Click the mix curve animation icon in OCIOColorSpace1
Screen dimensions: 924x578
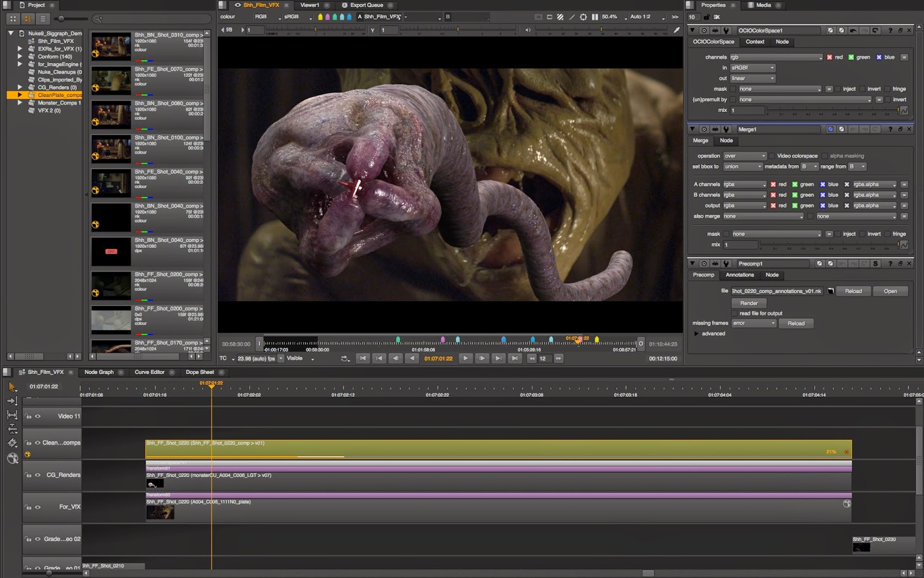pyautogui.click(x=904, y=110)
